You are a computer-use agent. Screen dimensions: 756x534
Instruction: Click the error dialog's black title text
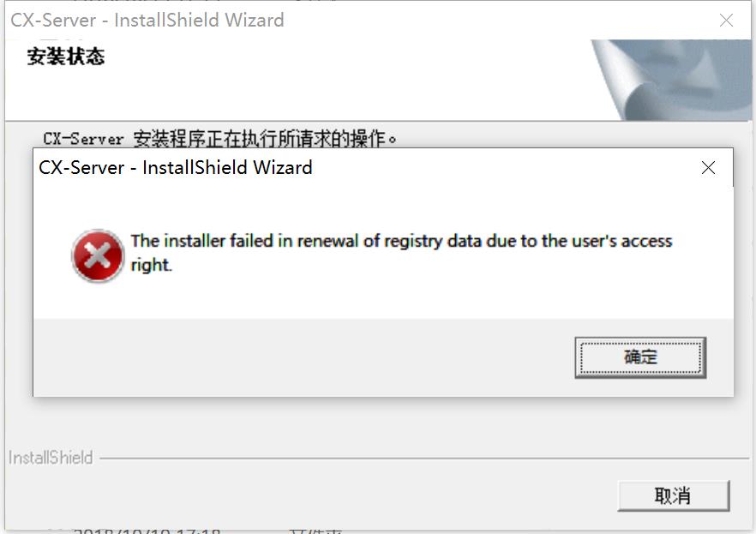click(176, 168)
